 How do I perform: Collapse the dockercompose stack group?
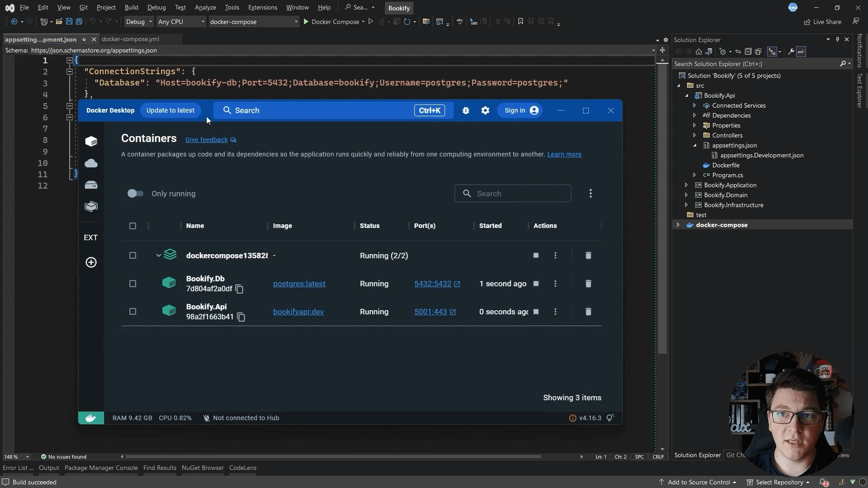pyautogui.click(x=158, y=256)
